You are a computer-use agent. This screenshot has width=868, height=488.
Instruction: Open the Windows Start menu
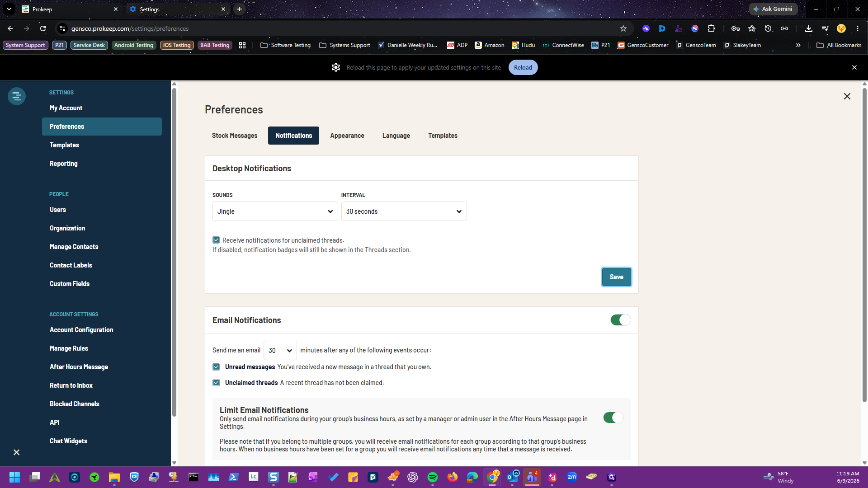click(14, 477)
